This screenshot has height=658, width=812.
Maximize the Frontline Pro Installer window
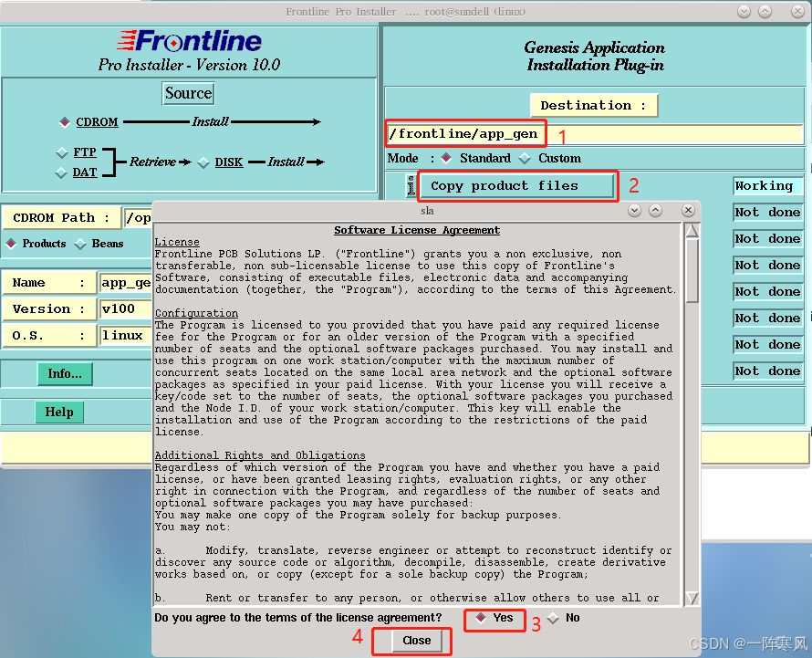click(765, 11)
